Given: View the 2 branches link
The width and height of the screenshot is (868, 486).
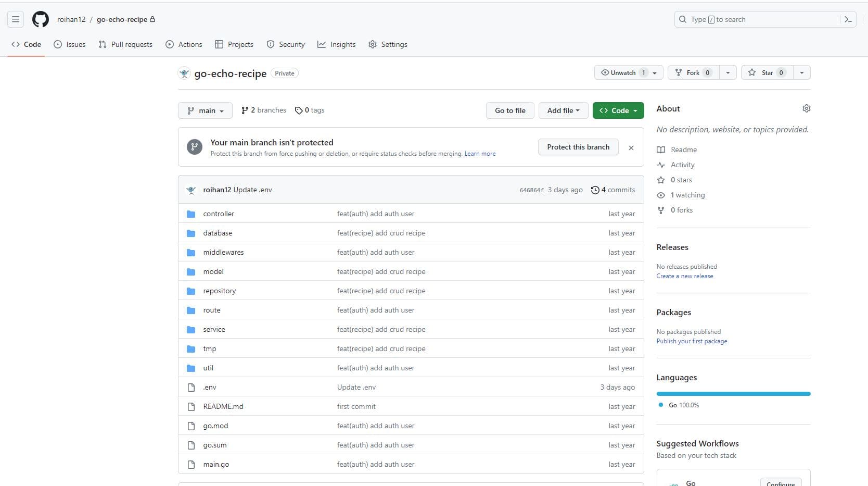Looking at the screenshot, I should [x=264, y=110].
